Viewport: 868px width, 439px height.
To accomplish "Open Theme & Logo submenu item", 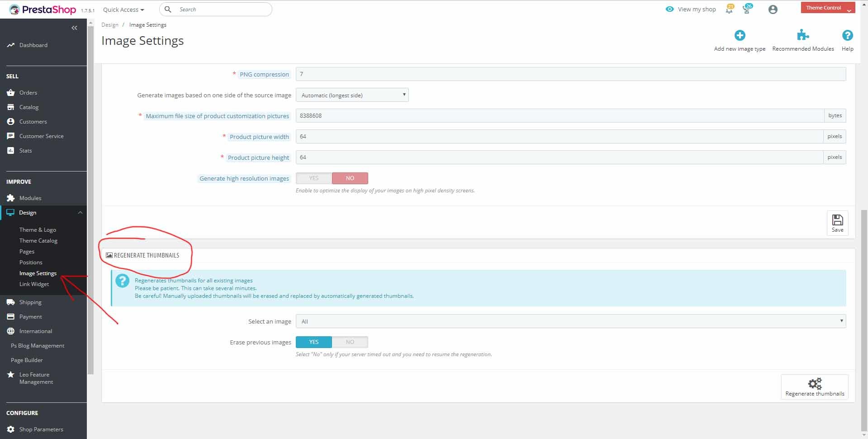I will click(38, 230).
